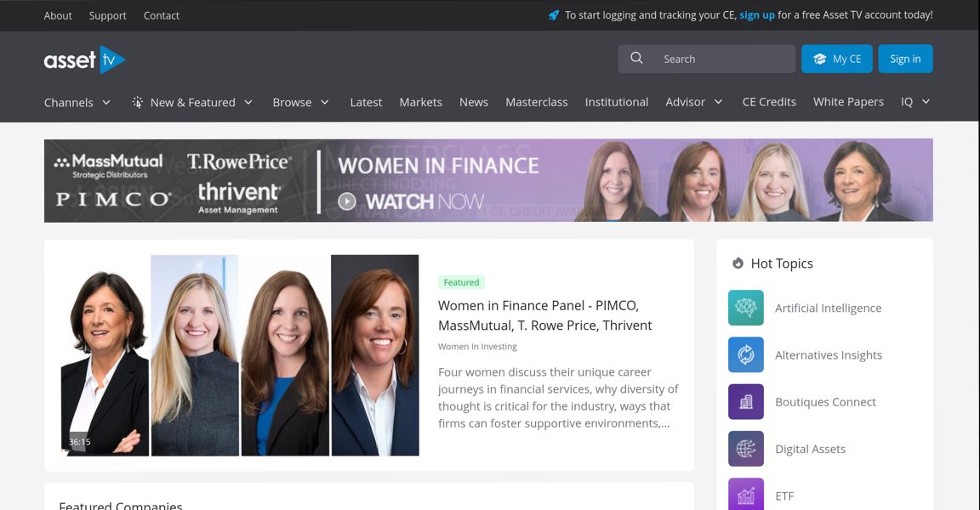Open the ETF chart icon
Viewport: 980px width, 510px height.
point(745,495)
